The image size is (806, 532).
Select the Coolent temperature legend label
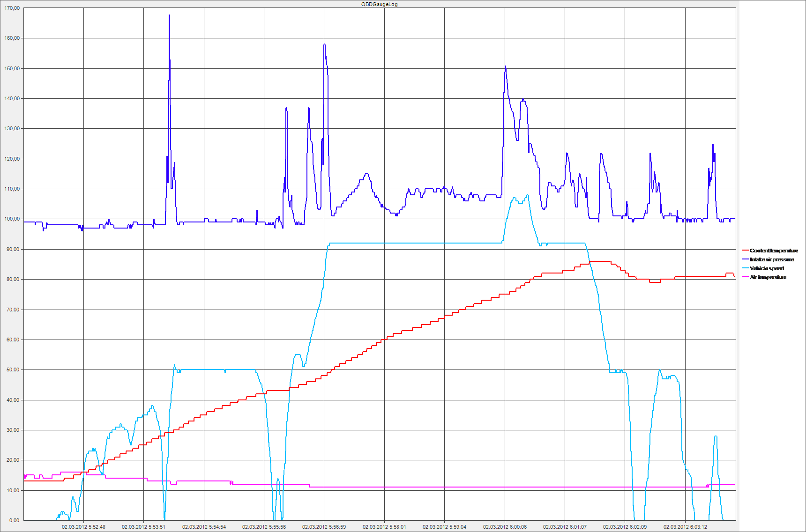click(774, 251)
